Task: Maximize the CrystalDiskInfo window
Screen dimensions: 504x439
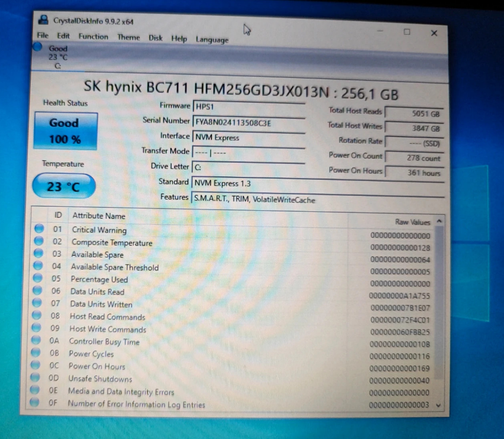Action: tap(407, 32)
